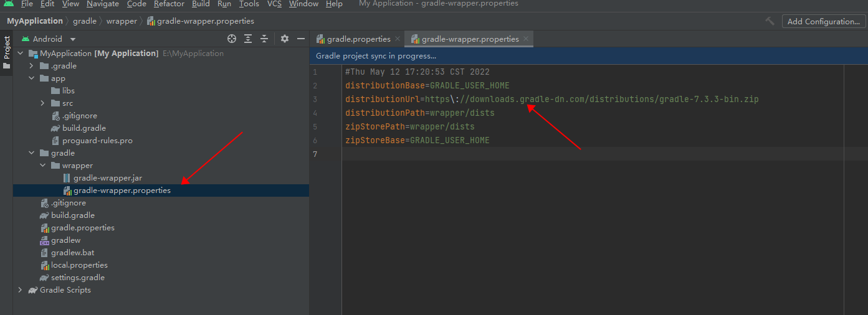This screenshot has height=315, width=868.
Task: Open the Navigate menu
Action: [x=103, y=4]
